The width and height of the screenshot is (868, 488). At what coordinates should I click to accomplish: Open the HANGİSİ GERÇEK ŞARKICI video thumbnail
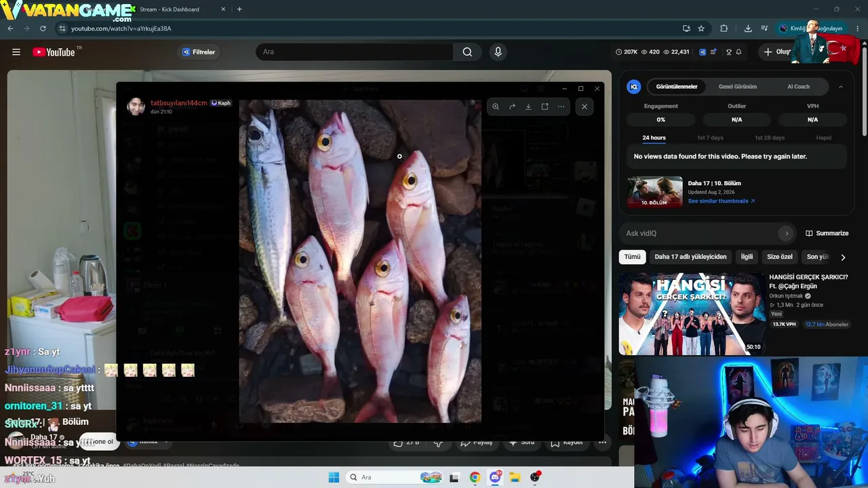click(692, 313)
